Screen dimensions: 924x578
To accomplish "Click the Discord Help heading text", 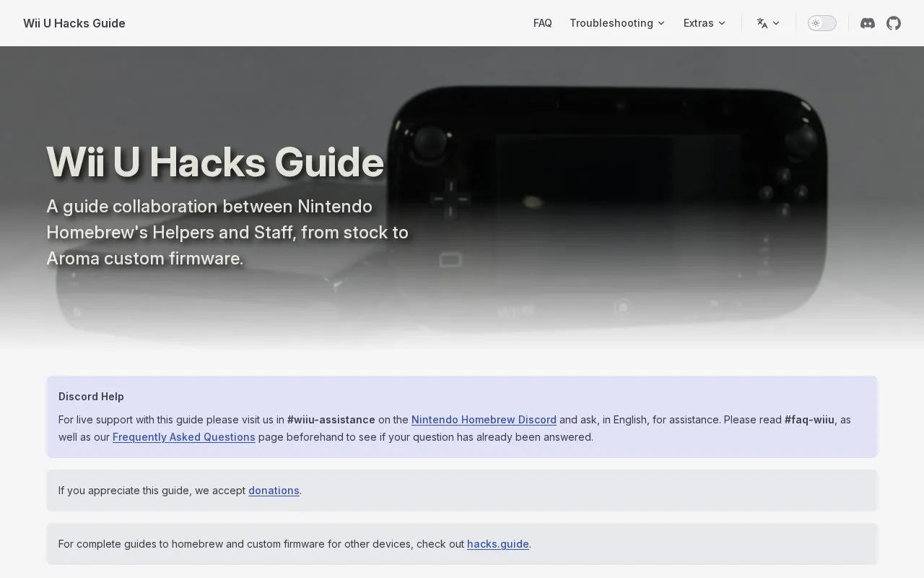I will point(91,397).
